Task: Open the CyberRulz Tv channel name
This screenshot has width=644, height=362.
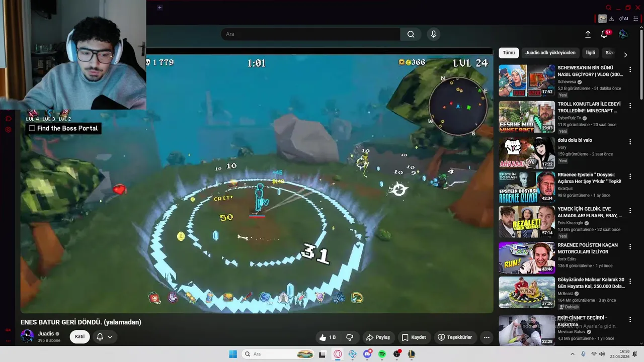Action: point(570,118)
